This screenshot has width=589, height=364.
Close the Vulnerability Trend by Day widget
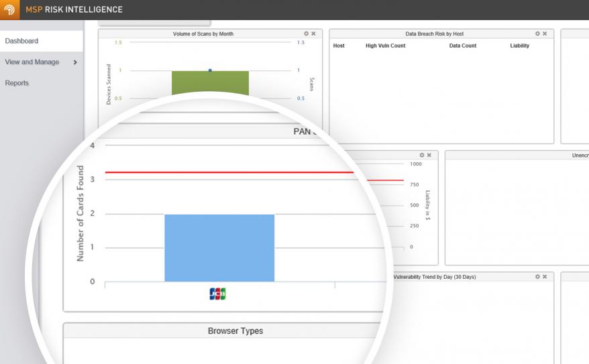(545, 277)
